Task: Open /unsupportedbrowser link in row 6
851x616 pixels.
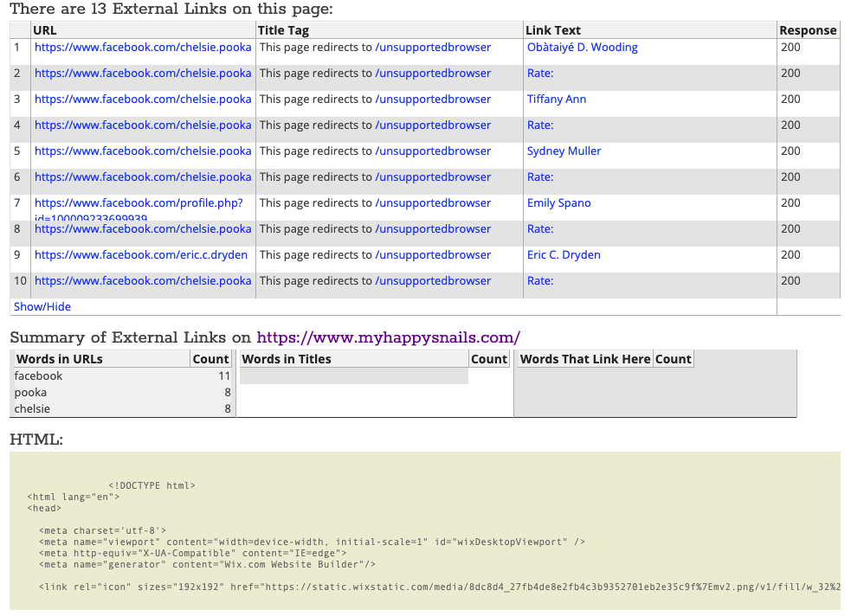Action: 433,178
